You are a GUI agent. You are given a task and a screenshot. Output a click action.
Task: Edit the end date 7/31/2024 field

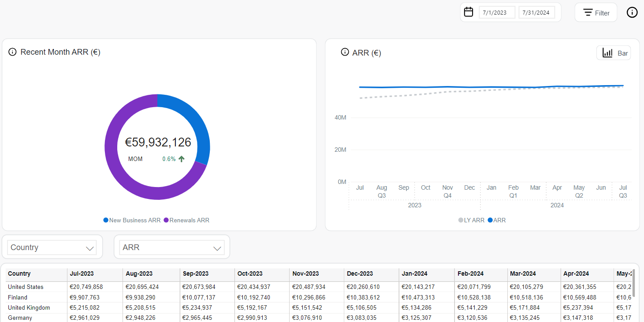click(x=536, y=12)
